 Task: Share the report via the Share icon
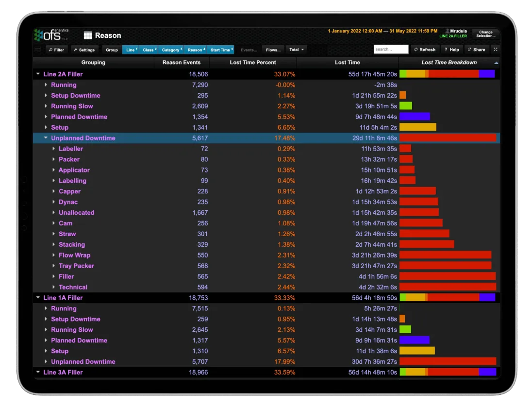click(x=476, y=50)
